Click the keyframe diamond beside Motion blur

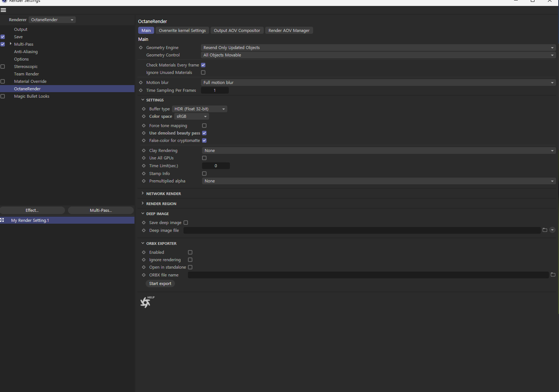point(141,82)
